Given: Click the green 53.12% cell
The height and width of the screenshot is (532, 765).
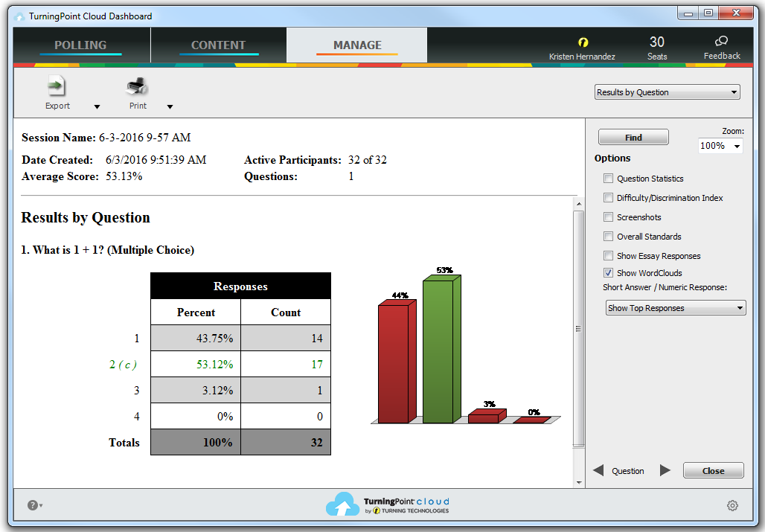Looking at the screenshot, I should click(196, 365).
